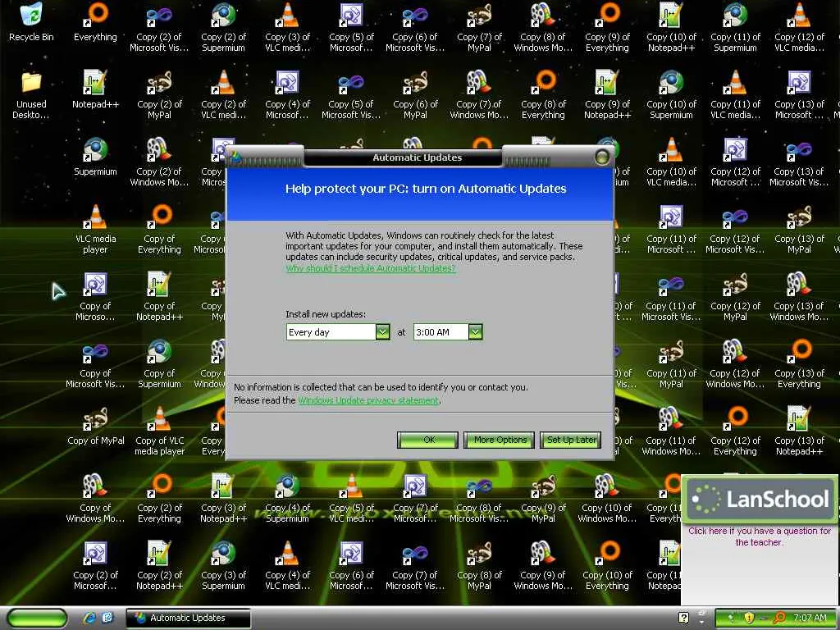This screenshot has height=630, width=840.
Task: Select the Copy (8) of Everything shortcut
Action: tap(543, 94)
